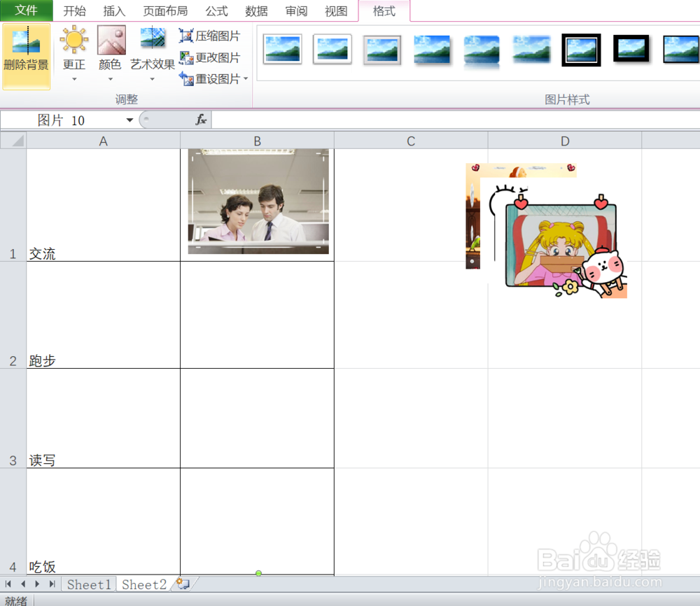Image resolution: width=700 pixels, height=606 pixels.
Task: Click cell containing 读写
Action: coord(103,418)
